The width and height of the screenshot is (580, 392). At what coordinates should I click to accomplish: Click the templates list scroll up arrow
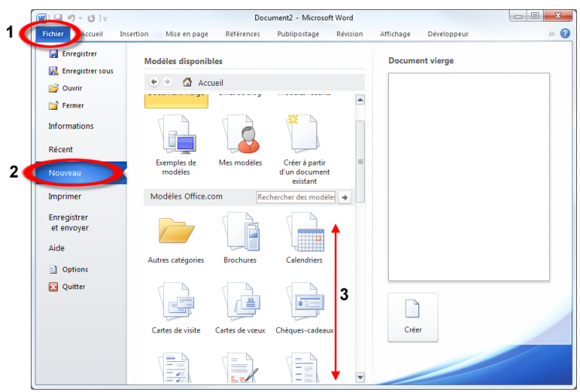[360, 100]
